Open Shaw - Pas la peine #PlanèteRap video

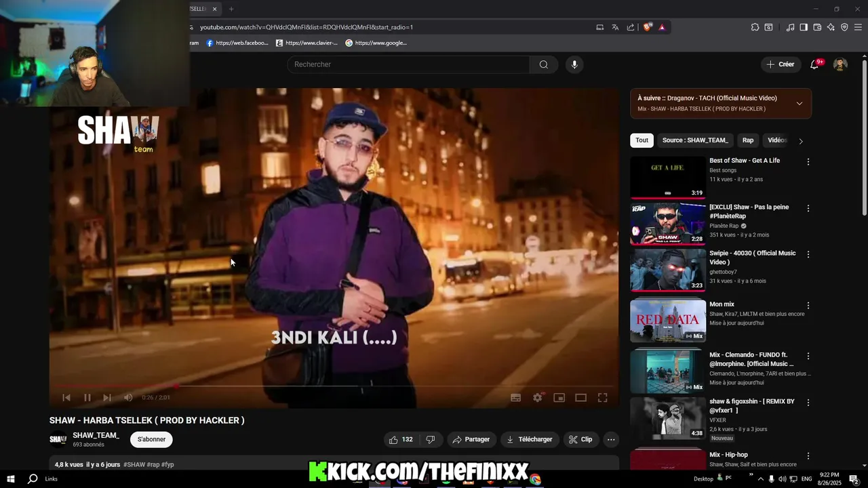click(668, 224)
